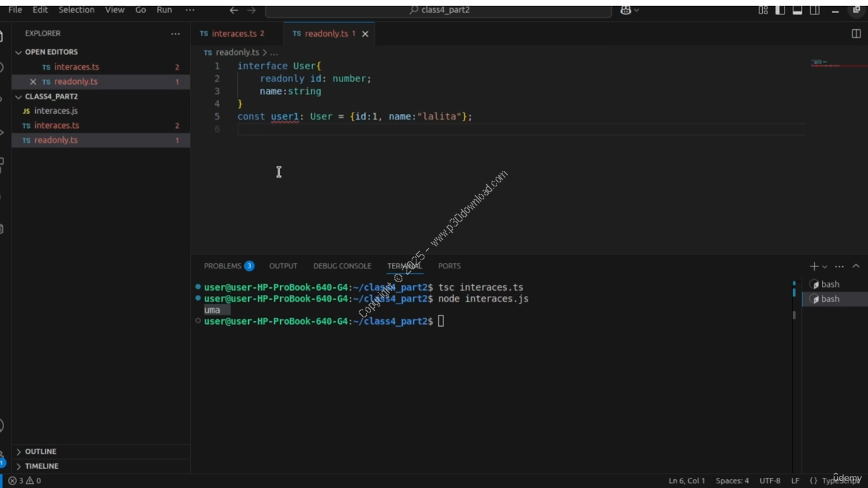Select the first bash terminal
Screen dimensions: 868x488
(x=835, y=285)
